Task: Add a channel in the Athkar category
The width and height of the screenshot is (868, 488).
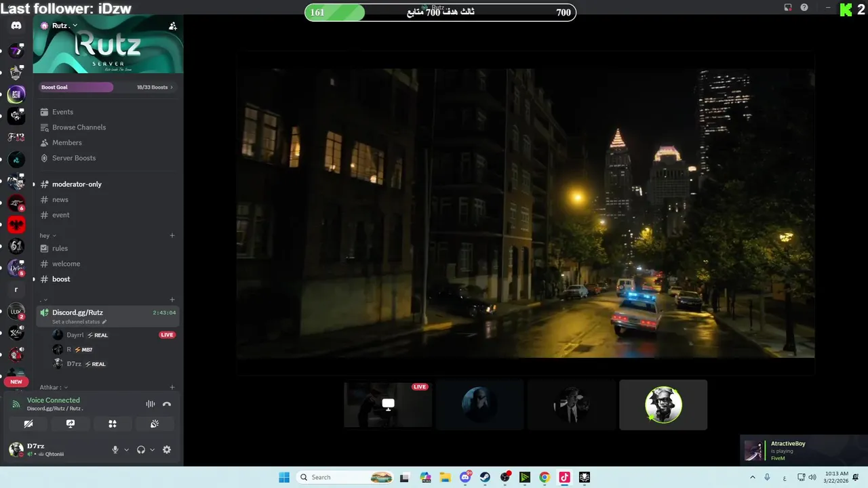Action: [172, 388]
